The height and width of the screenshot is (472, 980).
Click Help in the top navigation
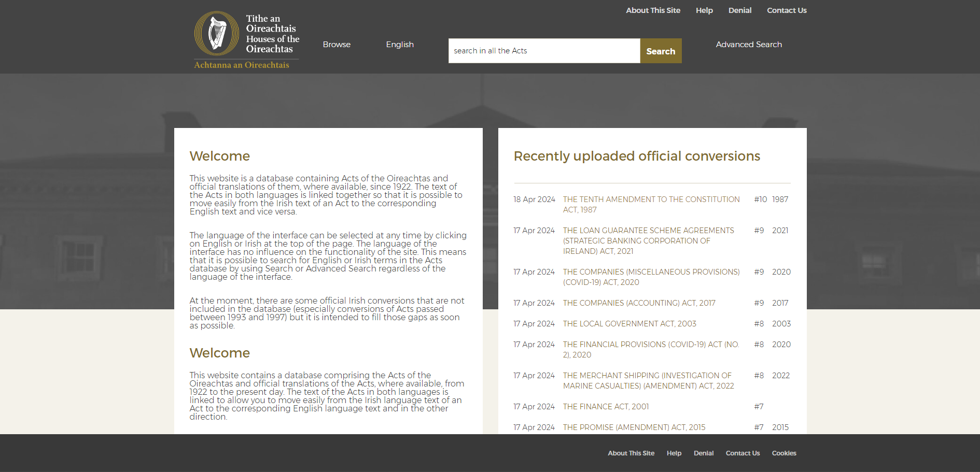704,10
